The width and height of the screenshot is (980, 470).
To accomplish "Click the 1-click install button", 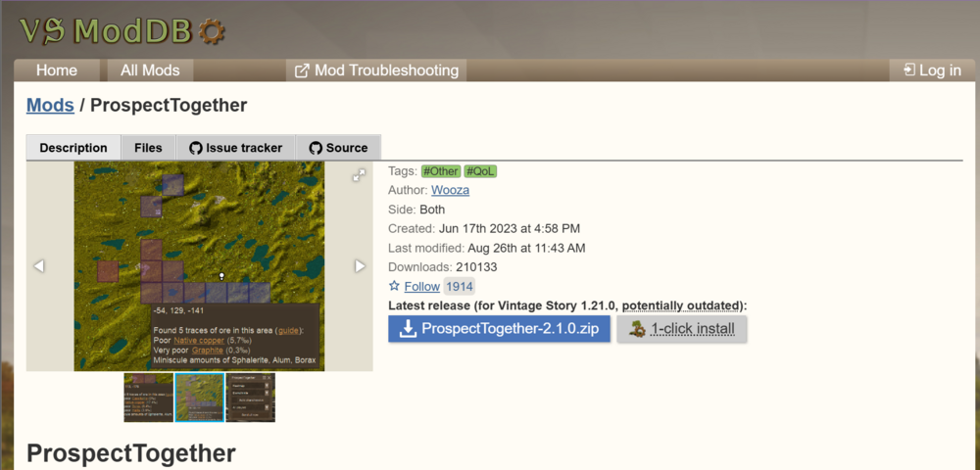I will click(x=682, y=329).
